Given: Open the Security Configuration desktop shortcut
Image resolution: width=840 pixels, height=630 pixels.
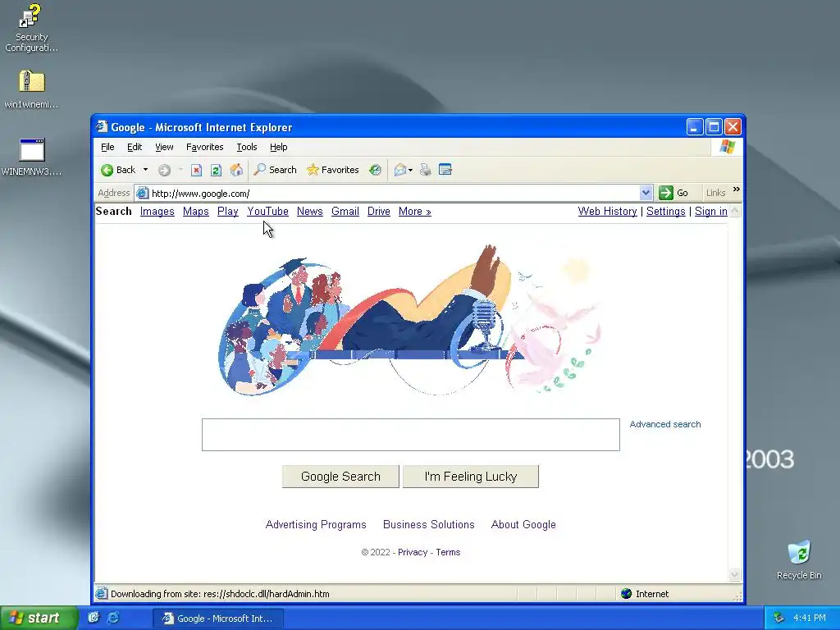Looking at the screenshot, I should pyautogui.click(x=31, y=28).
